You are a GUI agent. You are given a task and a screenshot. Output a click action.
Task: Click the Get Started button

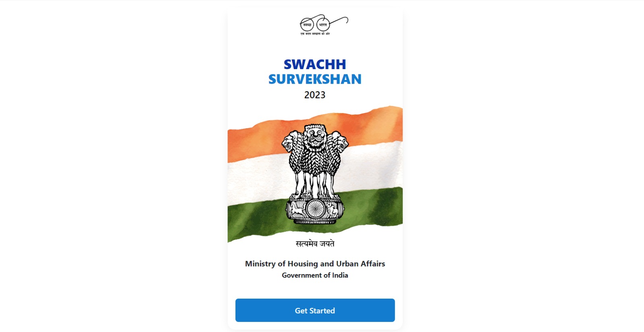[x=315, y=310]
